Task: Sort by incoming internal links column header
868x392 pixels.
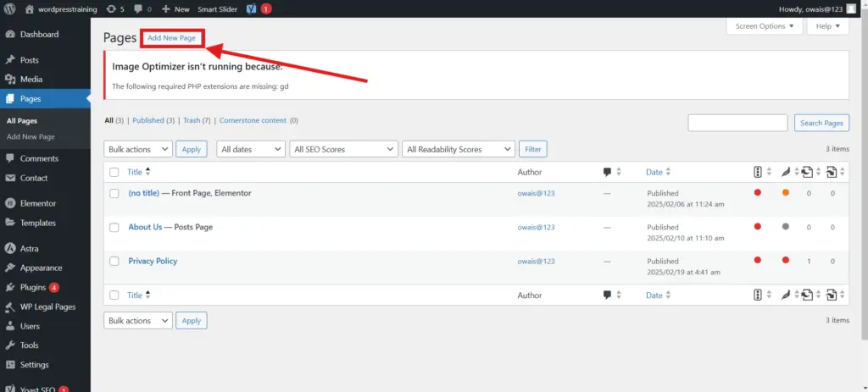Action: [x=835, y=172]
